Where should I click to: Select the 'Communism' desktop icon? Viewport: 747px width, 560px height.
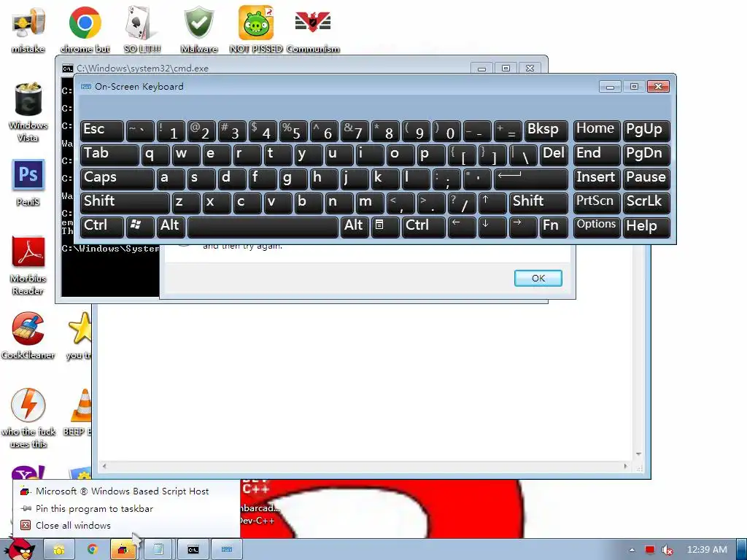(x=313, y=29)
